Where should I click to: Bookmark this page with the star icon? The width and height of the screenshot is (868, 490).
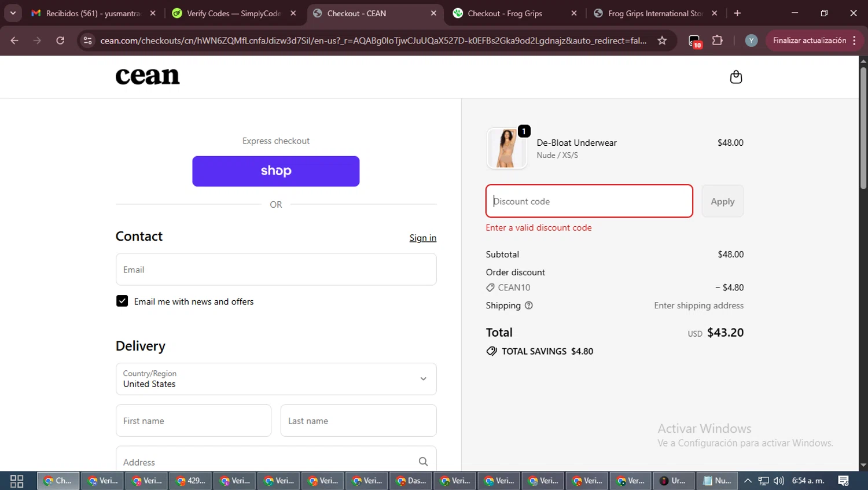[662, 40]
